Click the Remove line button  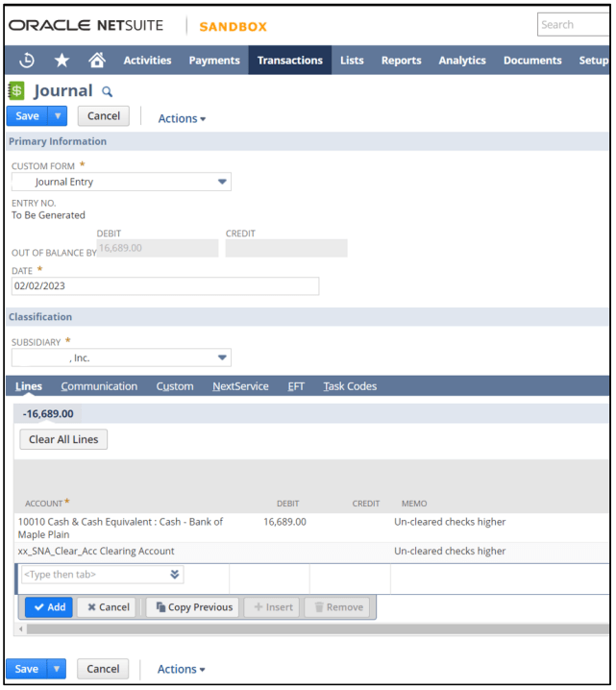coord(338,607)
